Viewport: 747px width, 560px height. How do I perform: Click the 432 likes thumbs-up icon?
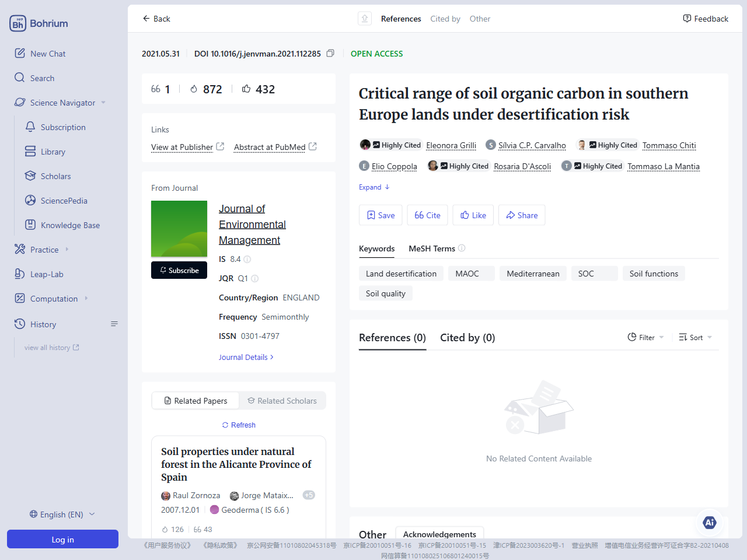click(x=246, y=89)
